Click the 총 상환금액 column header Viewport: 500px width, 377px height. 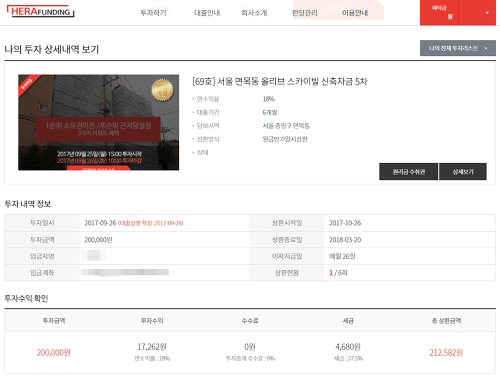point(446,321)
